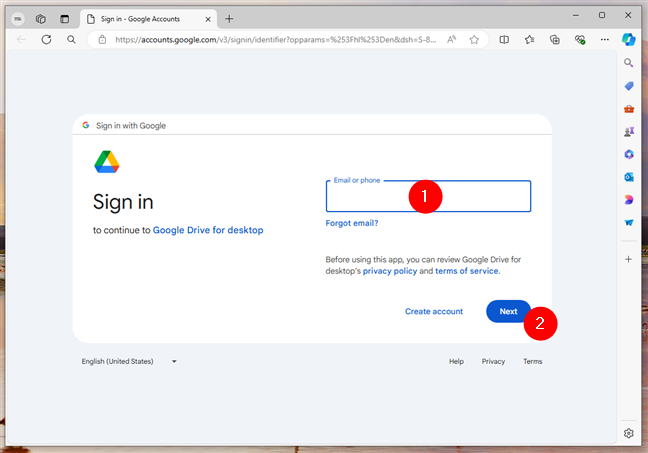Open Google Drive for desktop link

pyautogui.click(x=208, y=230)
